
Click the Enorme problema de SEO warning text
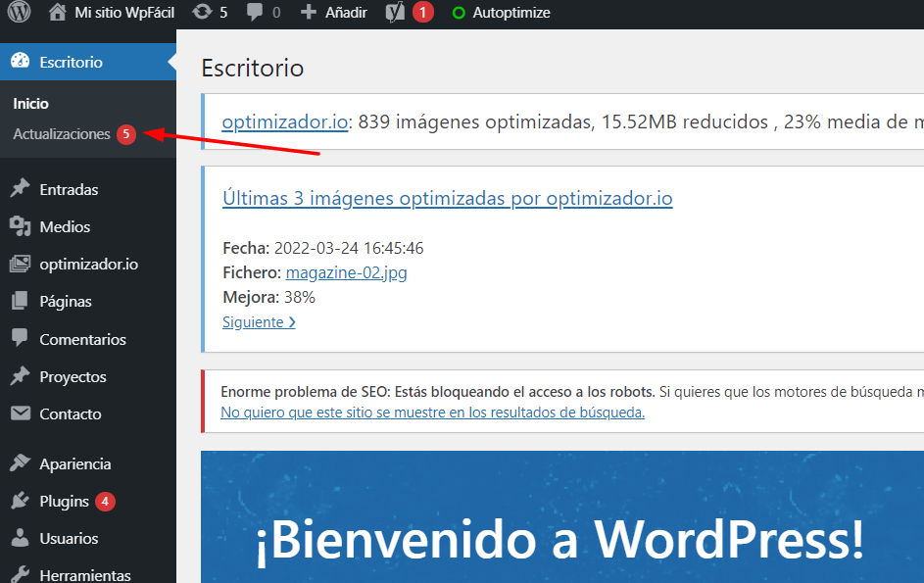pyautogui.click(x=437, y=392)
